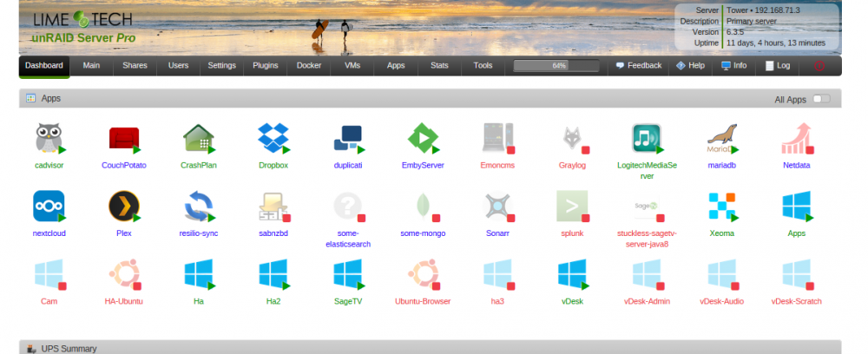Open the some-elasticsearch question mark icon
Image resolution: width=868 pixels, height=354 pixels.
click(x=348, y=206)
